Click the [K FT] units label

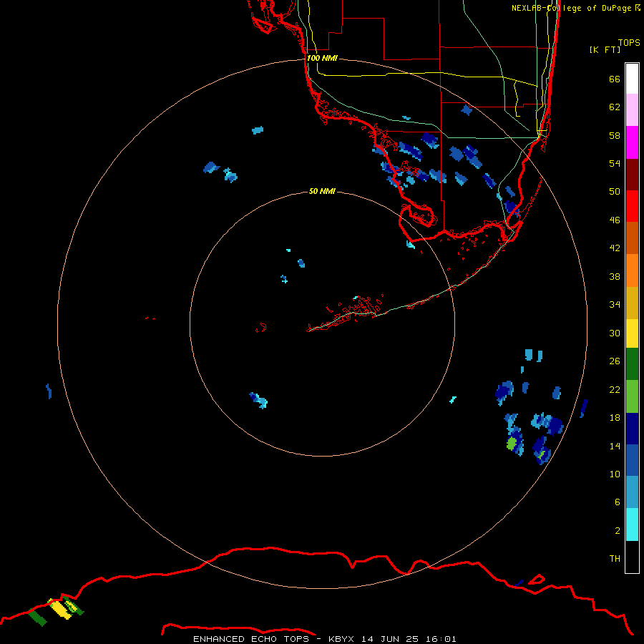click(x=605, y=49)
